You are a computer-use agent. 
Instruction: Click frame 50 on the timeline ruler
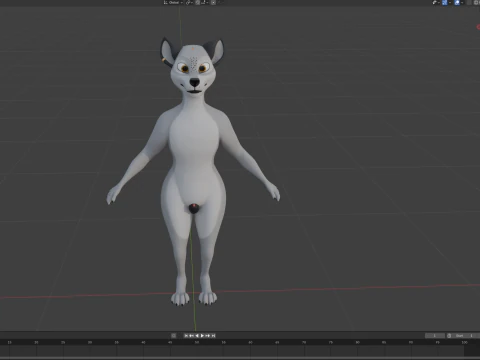pyautogui.click(x=197, y=342)
